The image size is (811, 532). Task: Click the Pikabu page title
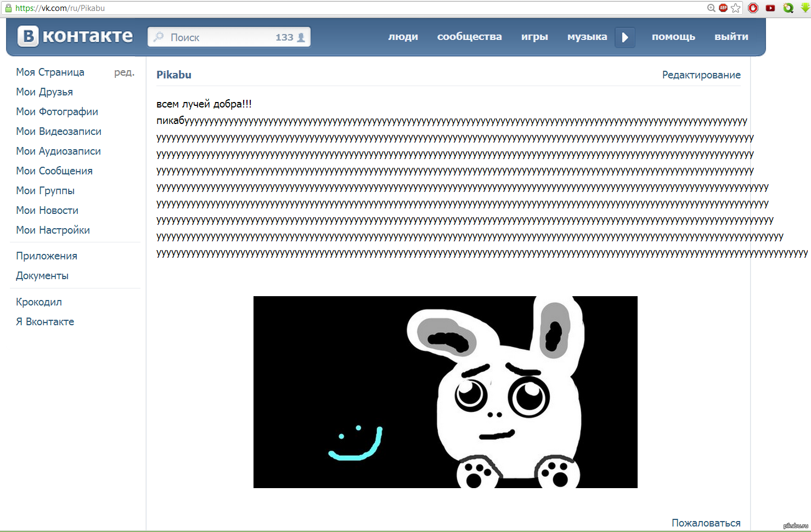tap(174, 75)
